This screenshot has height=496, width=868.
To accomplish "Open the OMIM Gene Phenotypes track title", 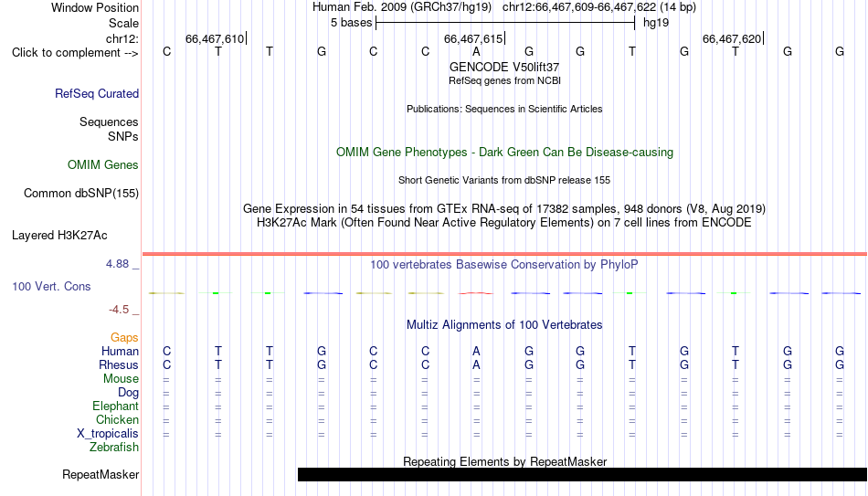I will [x=504, y=153].
